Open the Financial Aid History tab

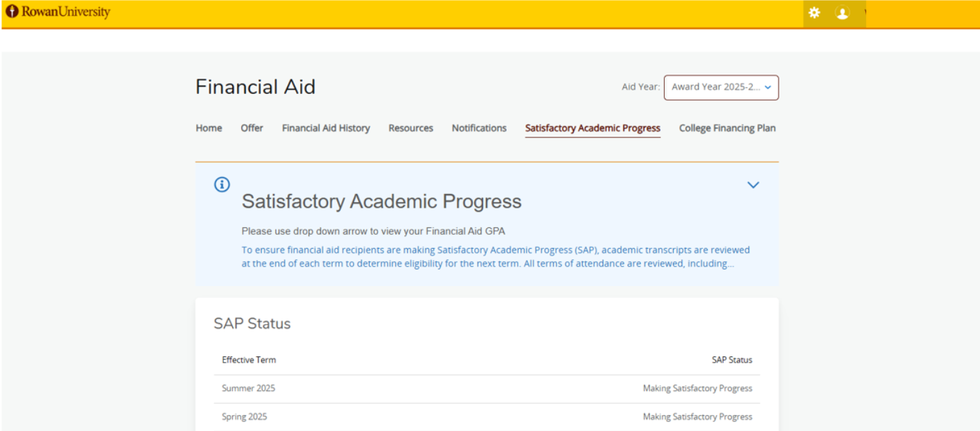coord(326,128)
